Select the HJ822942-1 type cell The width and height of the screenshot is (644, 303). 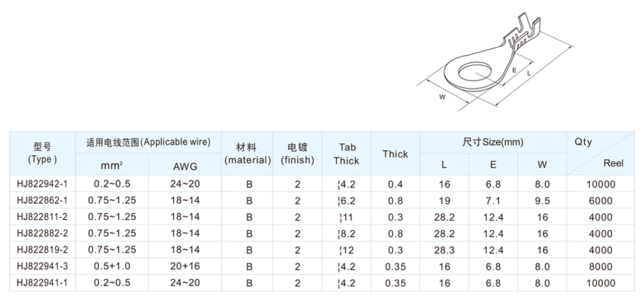(x=44, y=184)
